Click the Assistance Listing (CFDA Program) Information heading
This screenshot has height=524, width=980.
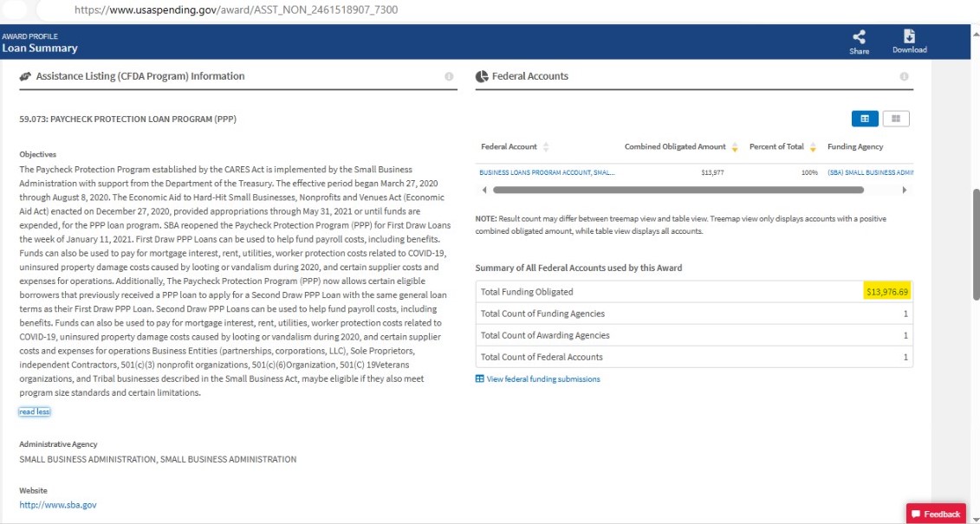tap(140, 76)
